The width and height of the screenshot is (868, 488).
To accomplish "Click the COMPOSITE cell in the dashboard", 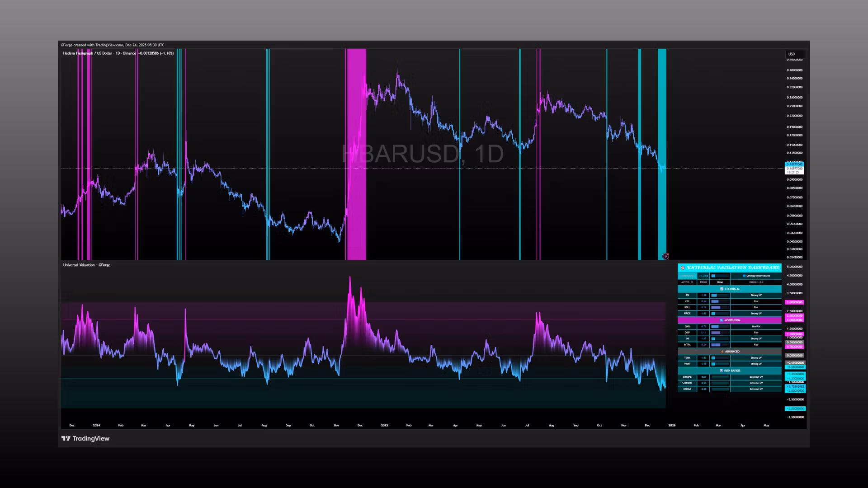I will tap(687, 276).
